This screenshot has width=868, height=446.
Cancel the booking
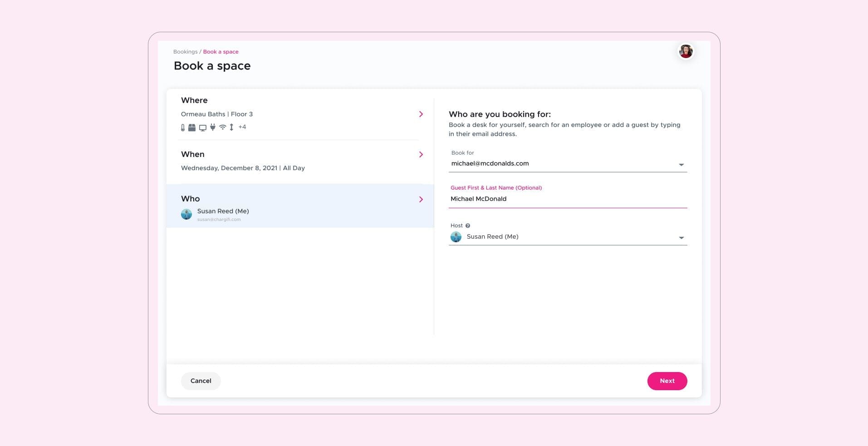(201, 381)
